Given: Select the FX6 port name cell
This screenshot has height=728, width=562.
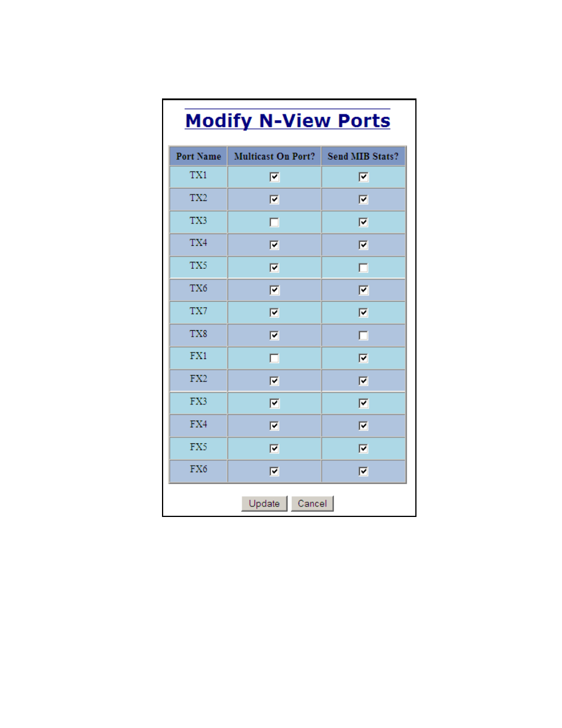Looking at the screenshot, I should 199,471.
